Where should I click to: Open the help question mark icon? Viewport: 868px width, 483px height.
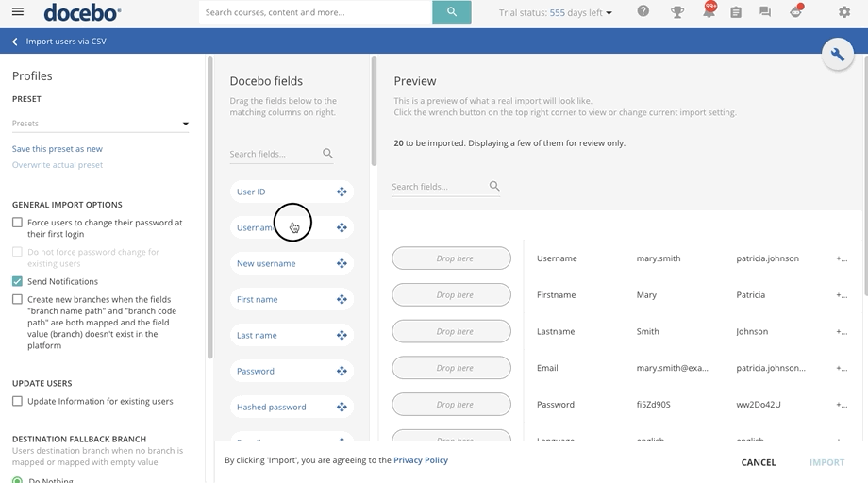[x=643, y=12]
